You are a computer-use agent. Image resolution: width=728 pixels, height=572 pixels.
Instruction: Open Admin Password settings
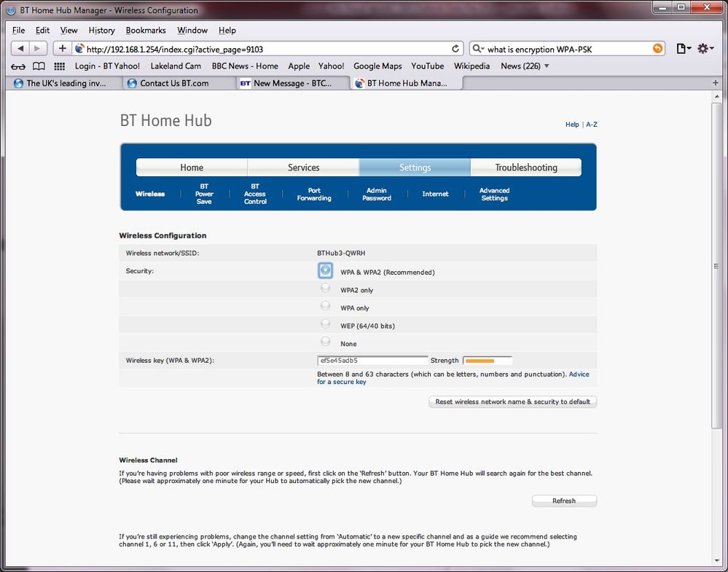click(377, 194)
